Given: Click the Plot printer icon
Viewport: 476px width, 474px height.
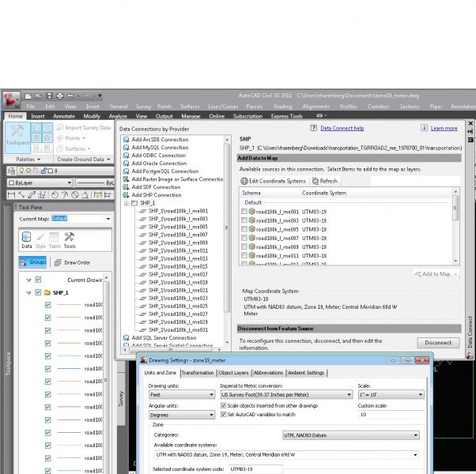Looking at the screenshot, I should [x=60, y=96].
